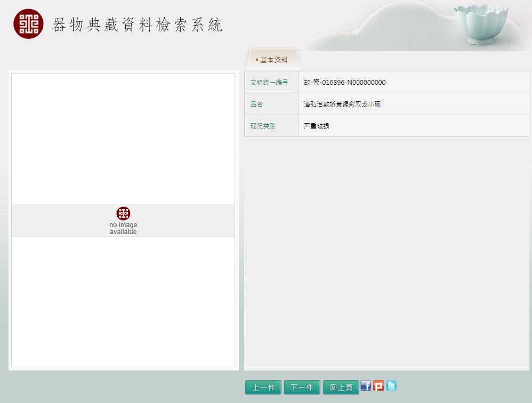Click the no image available placeholder
The width and height of the screenshot is (532, 403).
123,220
